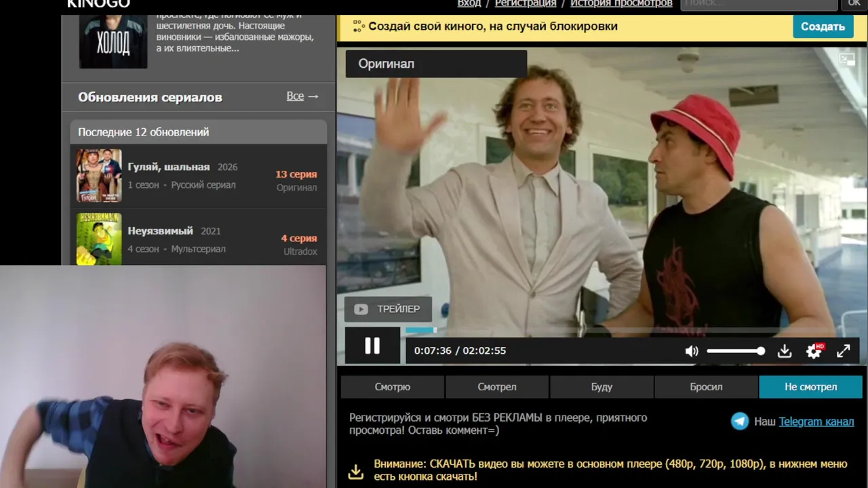Viewport: 868px width, 488px height.
Task: Open the Вход link
Action: pos(469,3)
